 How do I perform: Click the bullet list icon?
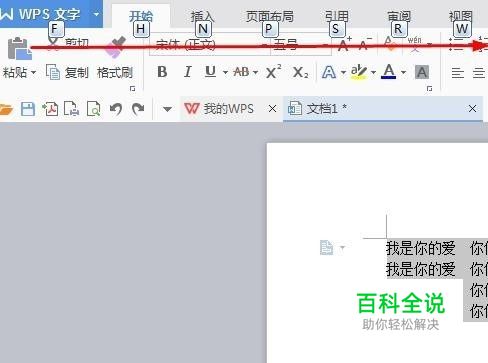pyautogui.click(x=456, y=44)
